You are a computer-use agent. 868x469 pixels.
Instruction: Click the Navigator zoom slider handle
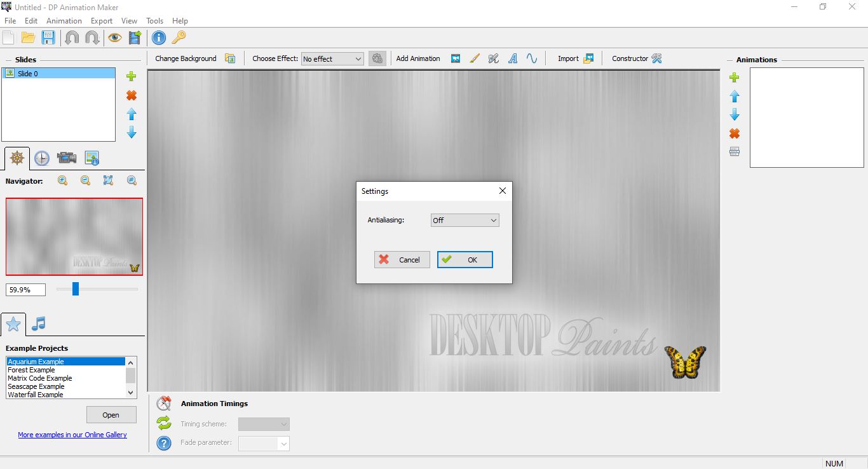[76, 289]
